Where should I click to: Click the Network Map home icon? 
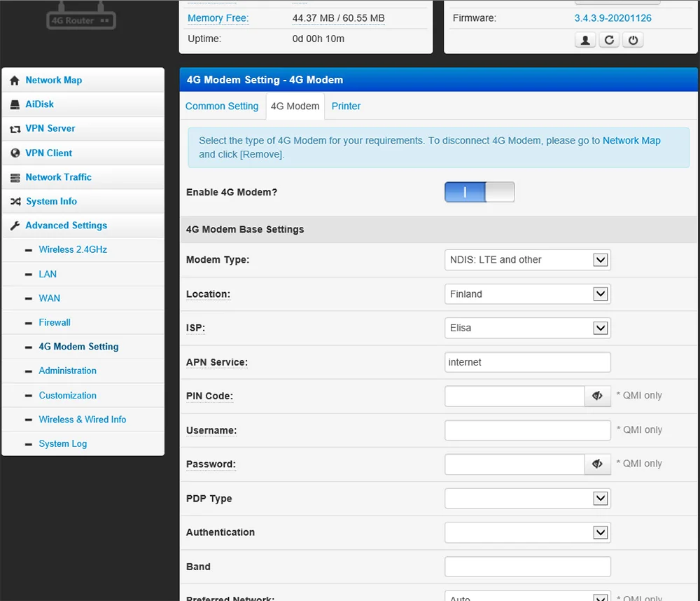point(15,81)
